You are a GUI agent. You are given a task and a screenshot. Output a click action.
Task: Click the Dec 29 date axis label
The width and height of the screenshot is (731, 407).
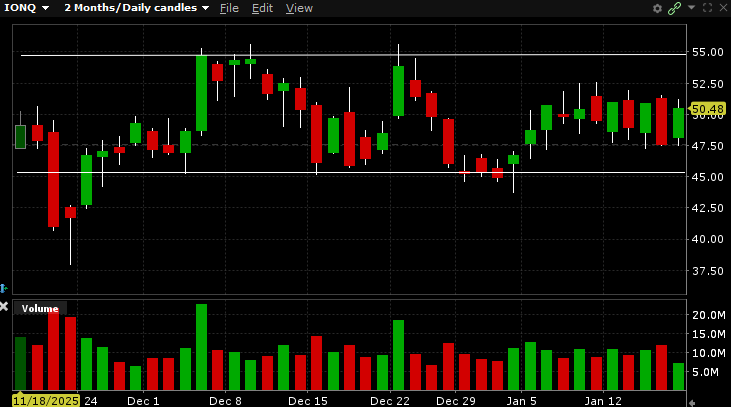click(x=455, y=401)
